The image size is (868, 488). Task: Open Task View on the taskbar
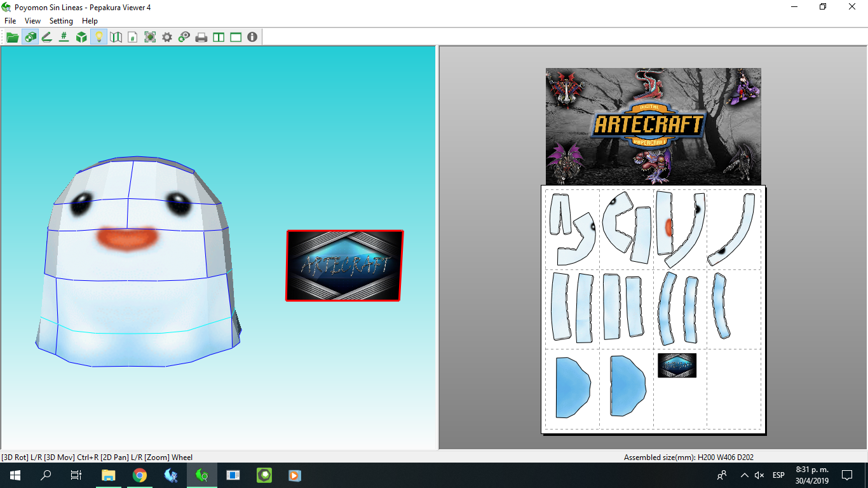76,475
